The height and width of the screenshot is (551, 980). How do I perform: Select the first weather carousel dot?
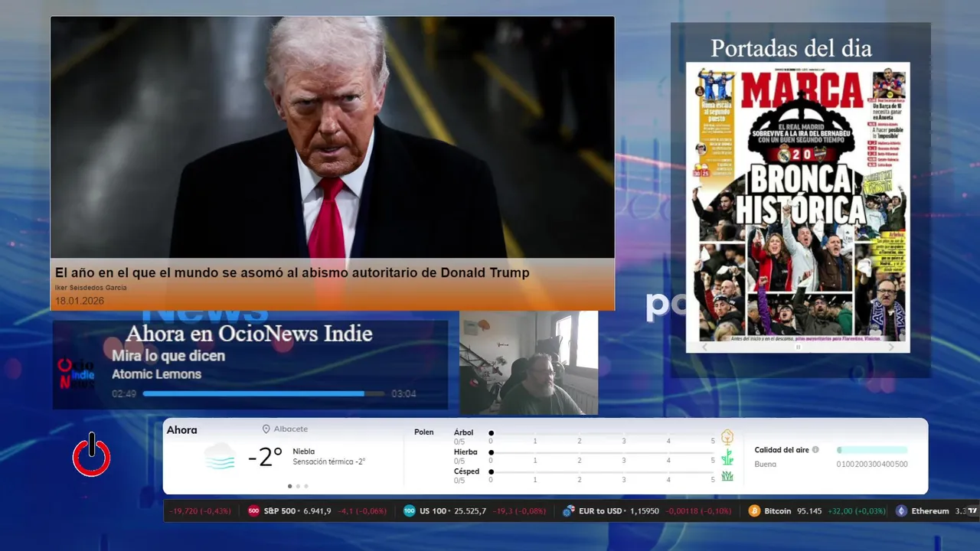click(x=289, y=486)
